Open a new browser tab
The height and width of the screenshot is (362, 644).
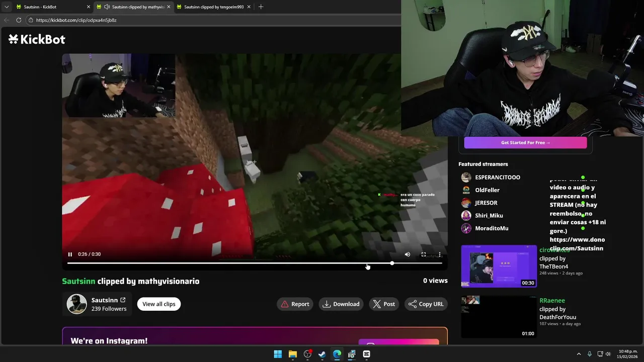261,7
